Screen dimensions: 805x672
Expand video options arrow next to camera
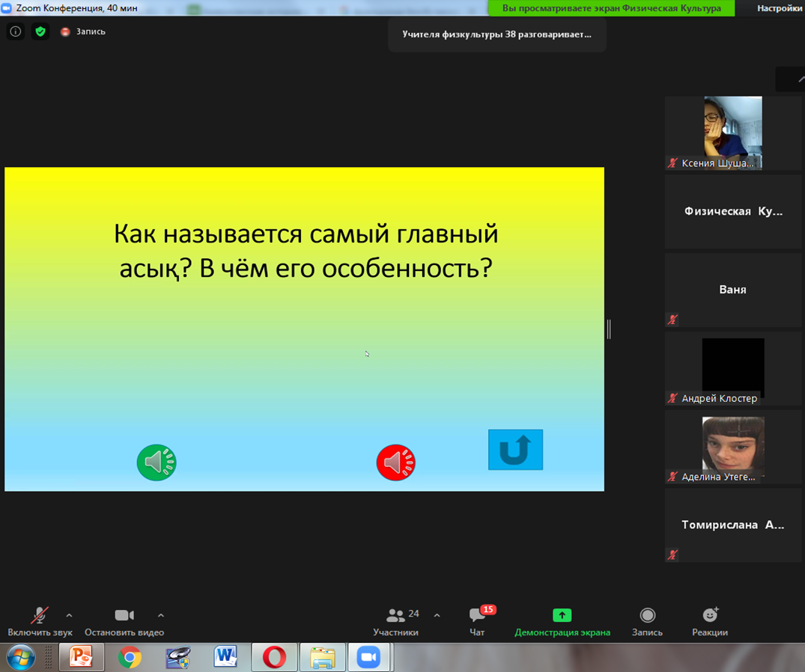(160, 615)
